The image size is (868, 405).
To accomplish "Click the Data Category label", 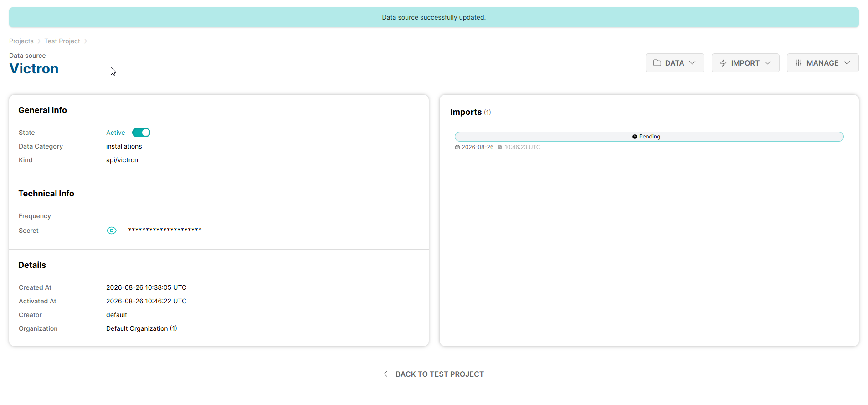I will 41,146.
